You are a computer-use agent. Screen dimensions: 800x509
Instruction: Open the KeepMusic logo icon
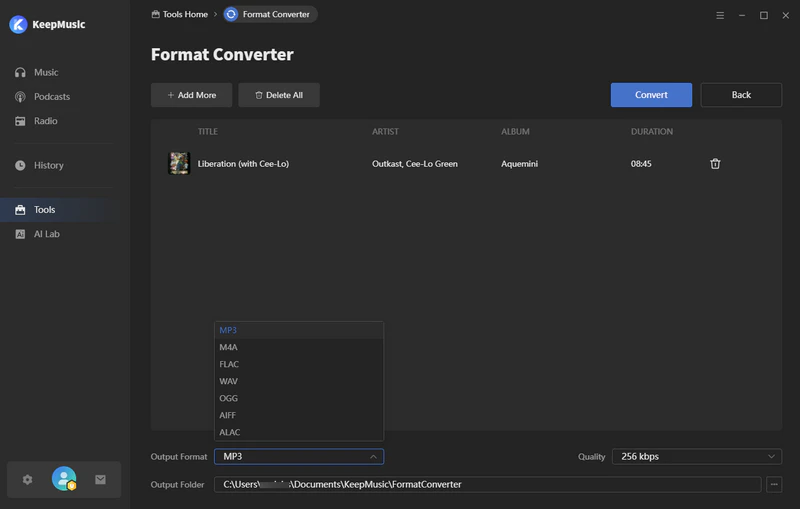(18, 24)
